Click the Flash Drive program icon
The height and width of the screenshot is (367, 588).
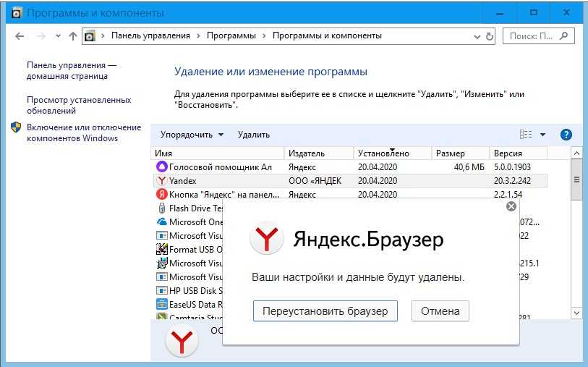coord(161,208)
